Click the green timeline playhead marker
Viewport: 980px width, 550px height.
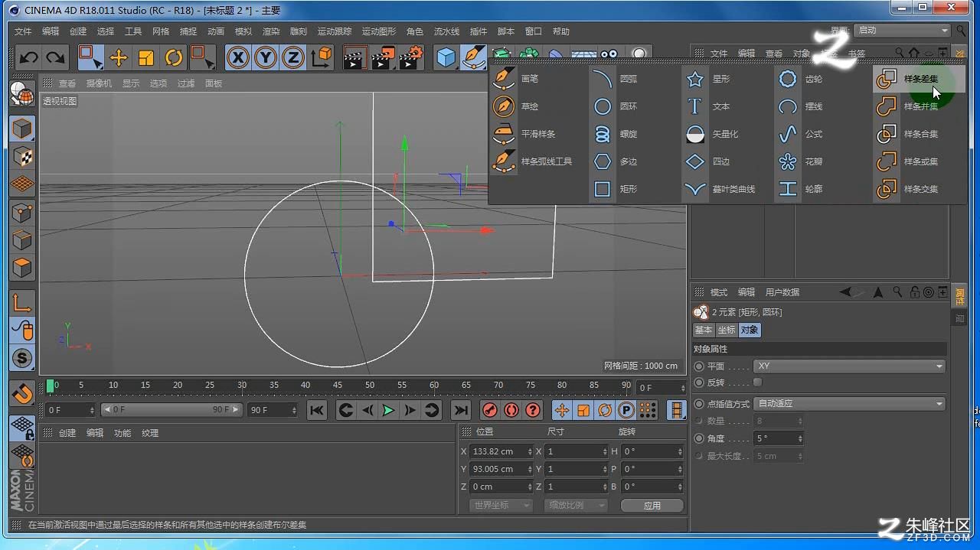(51, 386)
